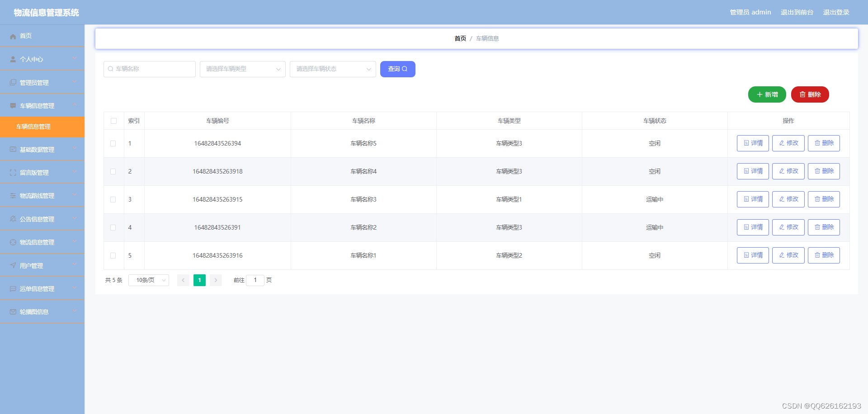The height and width of the screenshot is (414, 868).
Task: Open the 运单信息管理 sidebar menu
Action: 42,289
